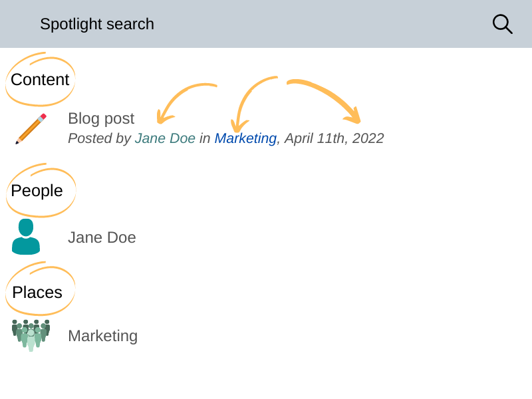Click the group of people icon
The width and height of the screenshot is (532, 399).
click(31, 335)
